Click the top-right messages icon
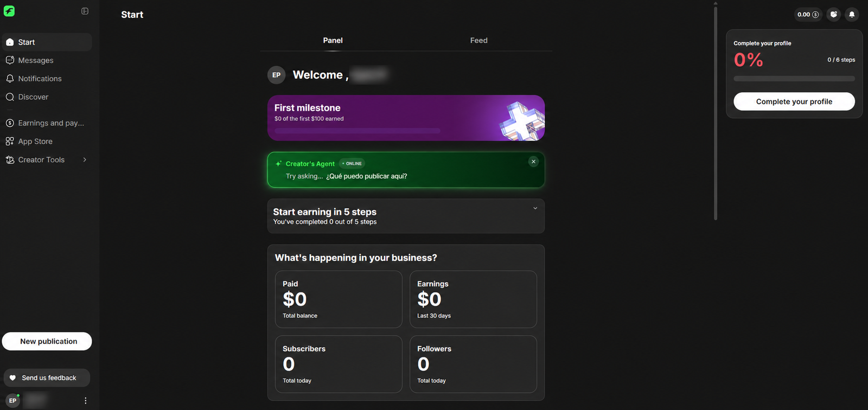Screen dimensions: 868x410 coord(834,15)
